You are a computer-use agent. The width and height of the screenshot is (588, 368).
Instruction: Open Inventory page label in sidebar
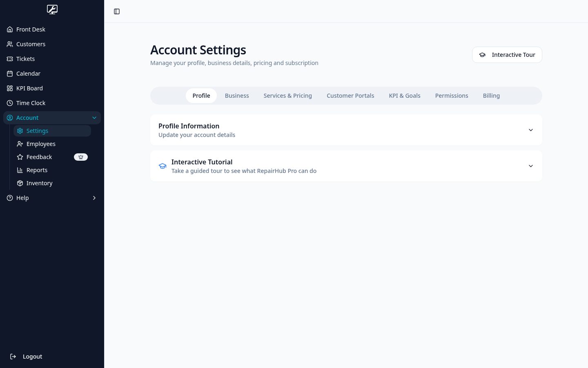(x=40, y=183)
